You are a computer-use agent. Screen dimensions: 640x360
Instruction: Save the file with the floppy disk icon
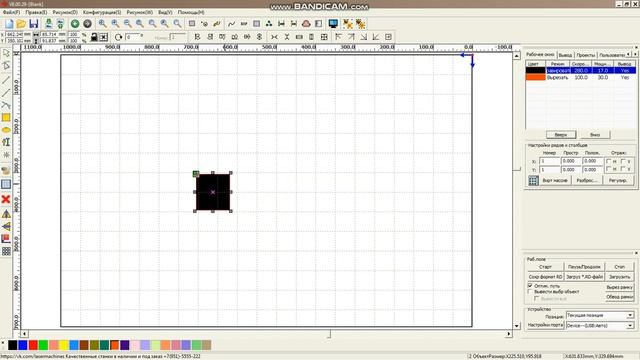[33, 24]
